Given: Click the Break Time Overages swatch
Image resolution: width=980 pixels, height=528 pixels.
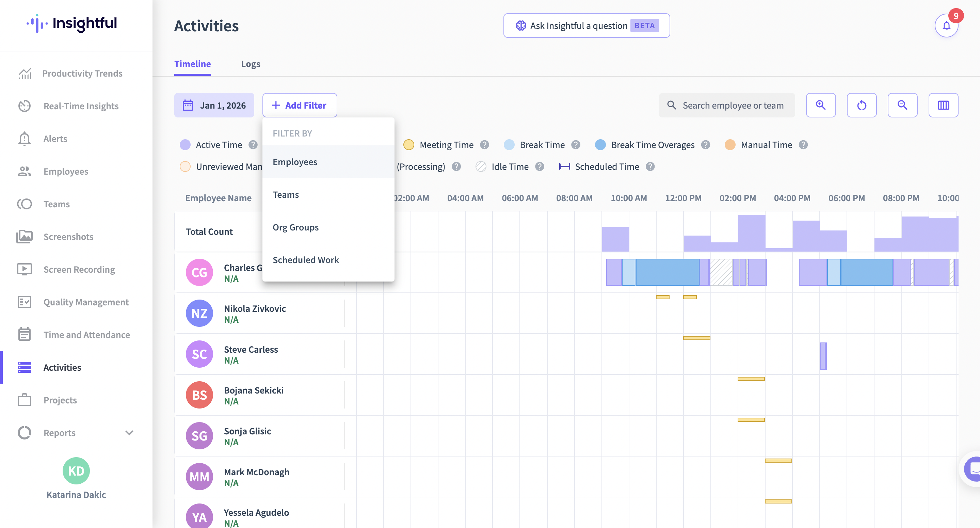Looking at the screenshot, I should pos(600,145).
